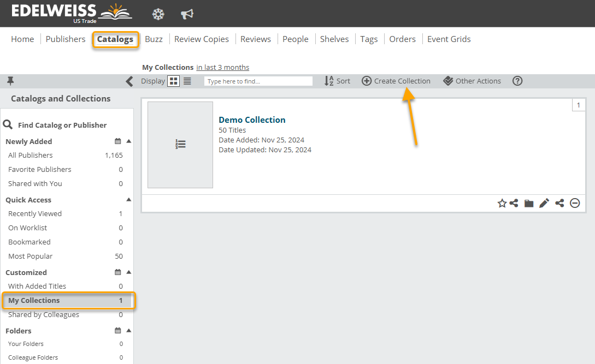Click the help question mark icon

[517, 81]
